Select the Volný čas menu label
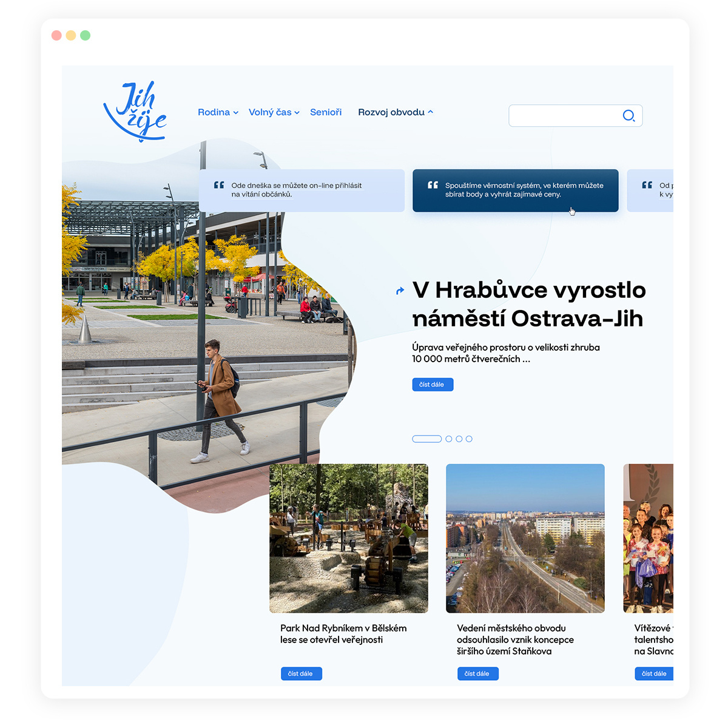The height and width of the screenshot is (728, 728). (270, 112)
